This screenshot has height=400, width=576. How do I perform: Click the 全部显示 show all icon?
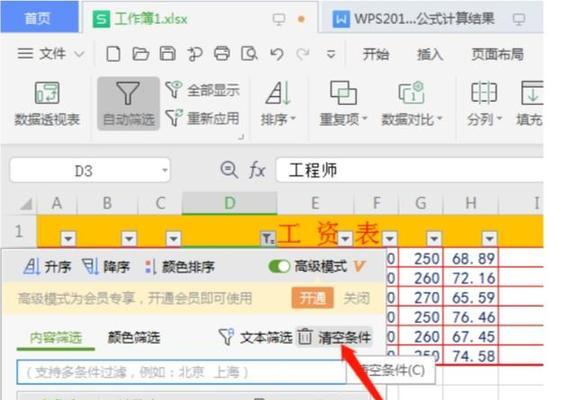click(x=174, y=89)
